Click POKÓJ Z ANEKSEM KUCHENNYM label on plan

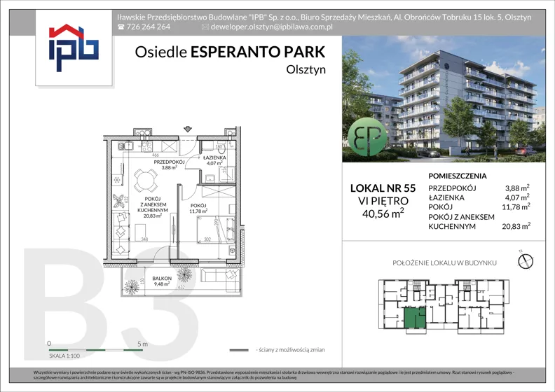(x=153, y=207)
